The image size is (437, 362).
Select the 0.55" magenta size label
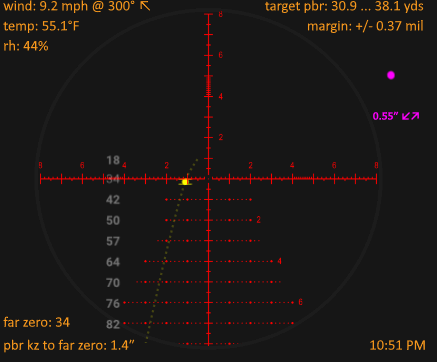(386, 116)
